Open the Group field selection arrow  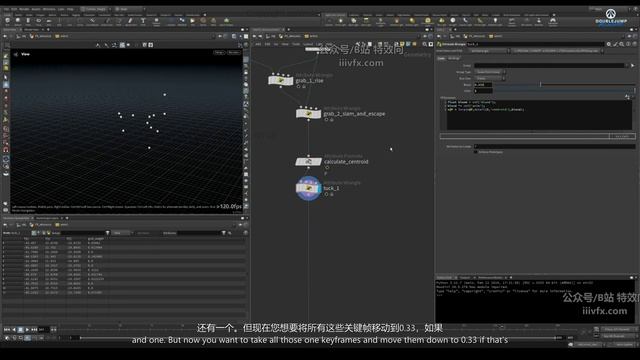tap(633, 65)
